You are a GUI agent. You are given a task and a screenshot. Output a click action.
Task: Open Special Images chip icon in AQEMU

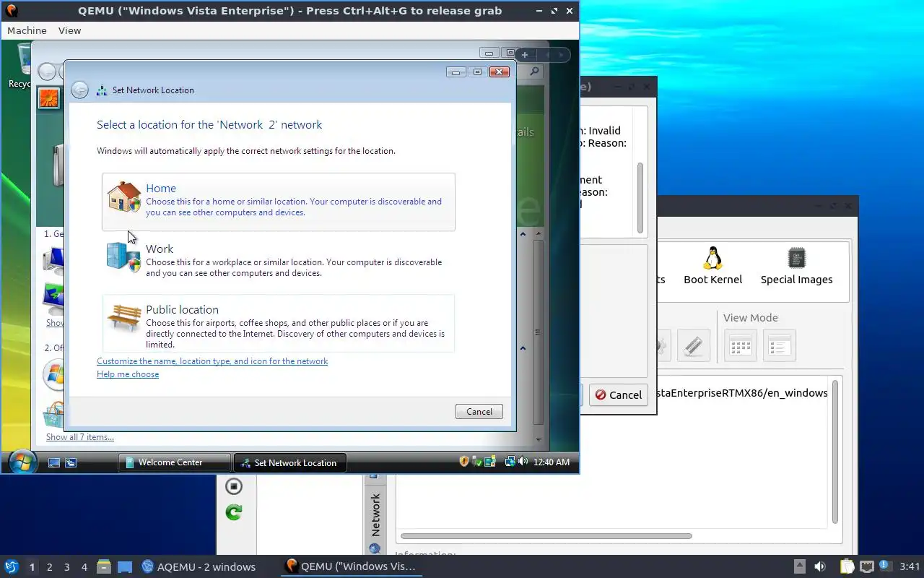(797, 258)
